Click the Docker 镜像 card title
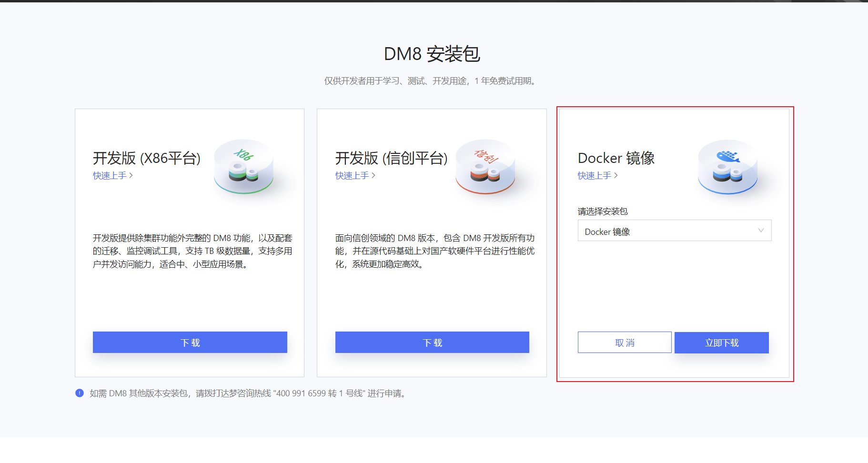 [x=616, y=158]
